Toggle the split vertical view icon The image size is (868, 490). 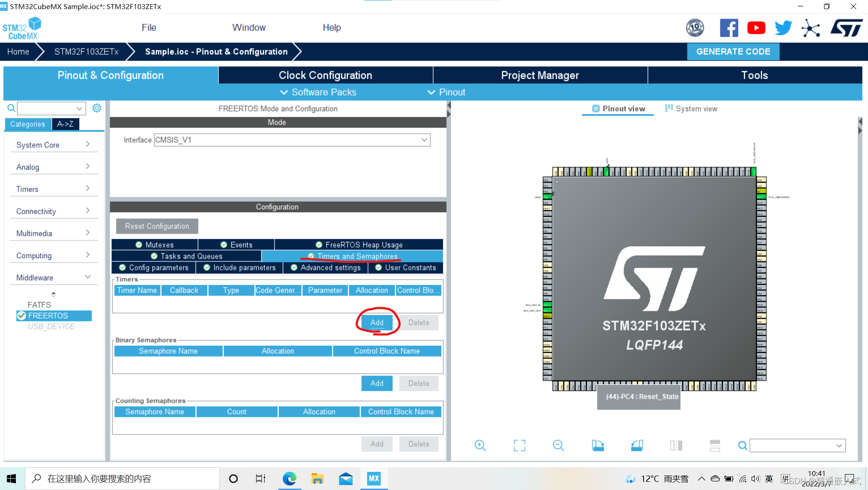[676, 446]
